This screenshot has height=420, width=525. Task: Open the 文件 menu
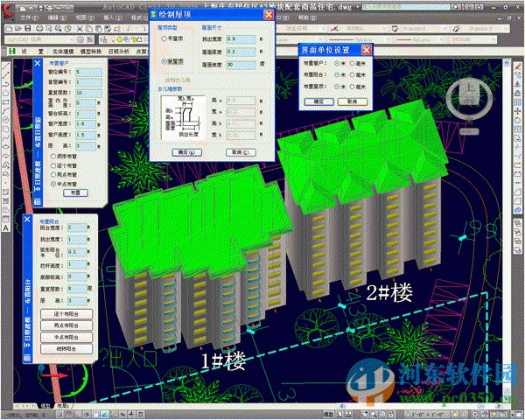click(x=29, y=17)
